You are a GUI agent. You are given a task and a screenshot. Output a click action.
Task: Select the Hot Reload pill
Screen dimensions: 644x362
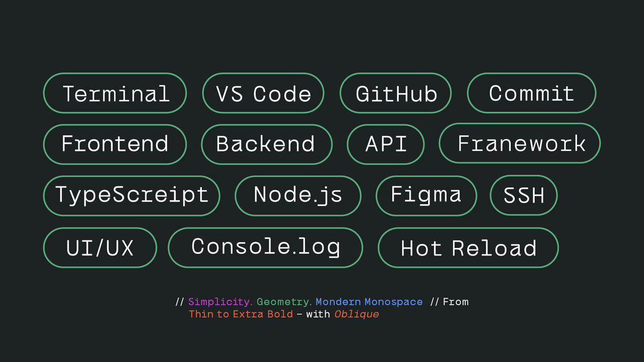click(468, 248)
